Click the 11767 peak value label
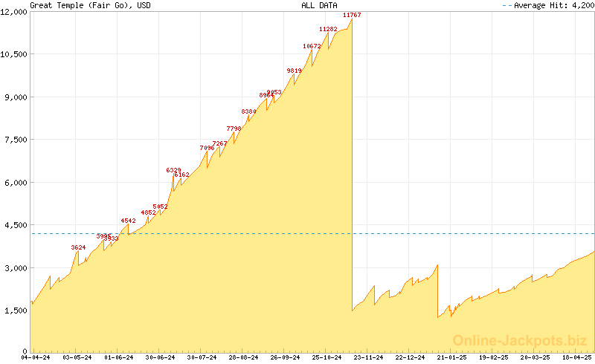 click(352, 15)
